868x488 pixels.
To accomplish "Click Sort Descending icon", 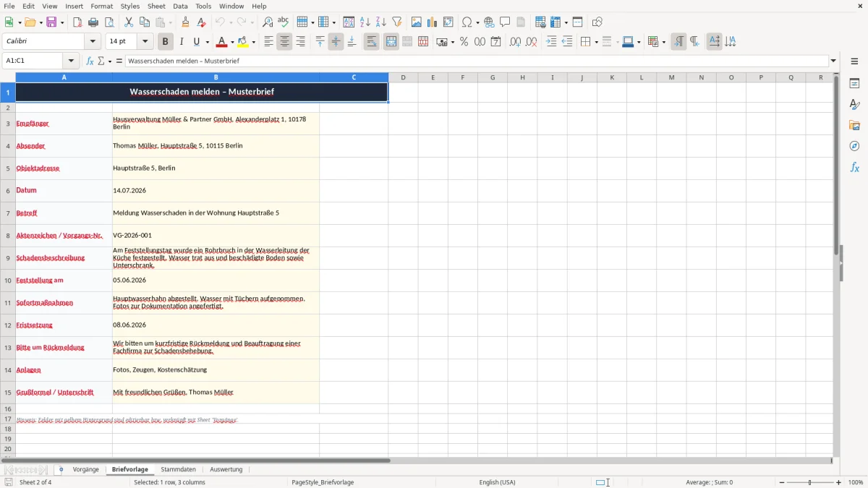I will (381, 22).
